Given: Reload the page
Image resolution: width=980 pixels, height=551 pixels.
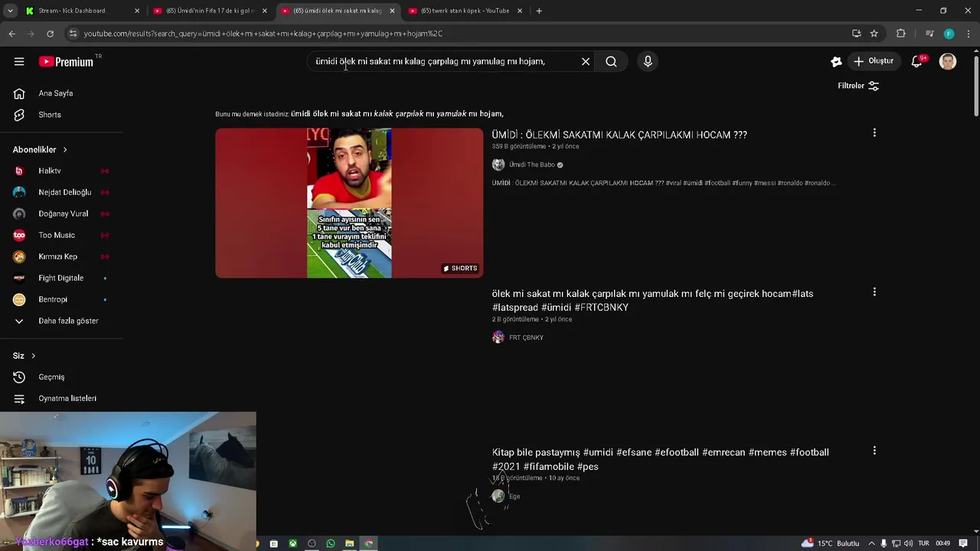Looking at the screenshot, I should pyautogui.click(x=50, y=34).
